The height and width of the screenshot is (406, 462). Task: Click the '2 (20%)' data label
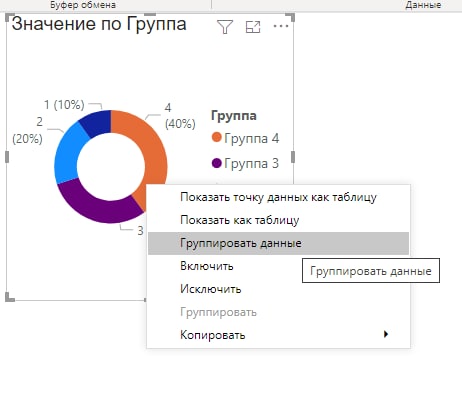pyautogui.click(x=27, y=130)
